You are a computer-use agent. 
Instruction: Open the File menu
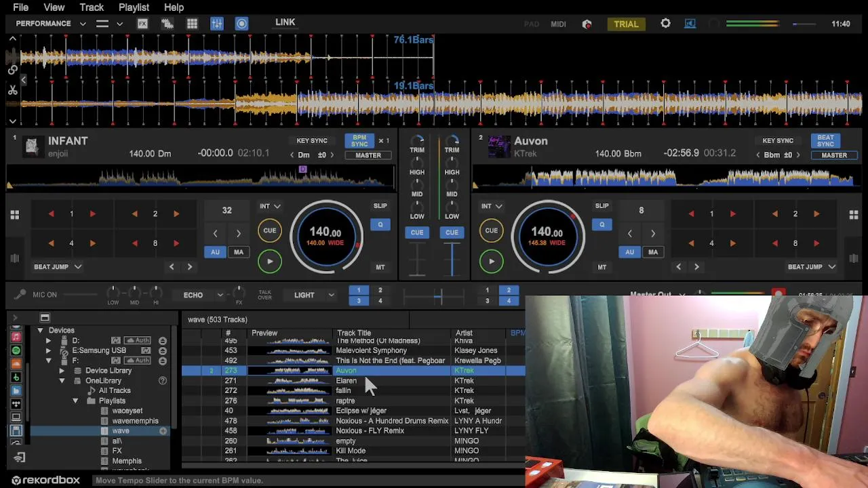pyautogui.click(x=20, y=7)
